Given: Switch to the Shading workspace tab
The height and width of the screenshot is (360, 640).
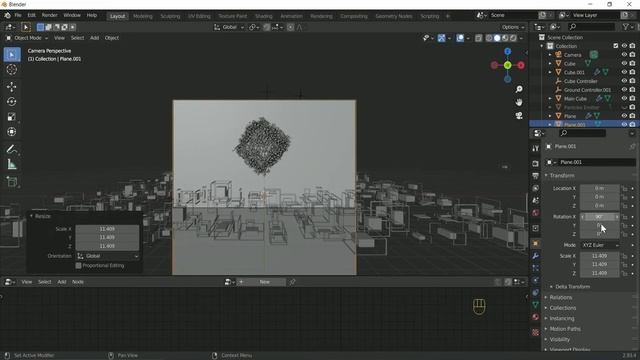Looking at the screenshot, I should [264, 16].
